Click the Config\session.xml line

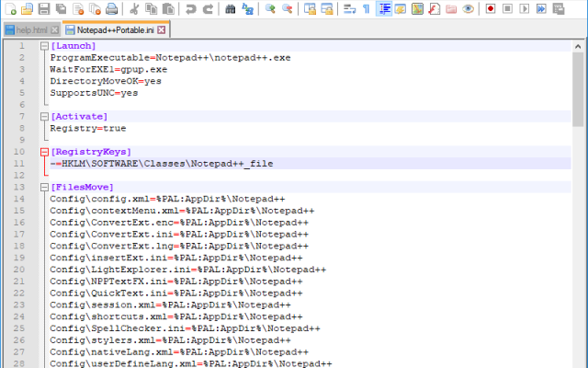tap(170, 305)
